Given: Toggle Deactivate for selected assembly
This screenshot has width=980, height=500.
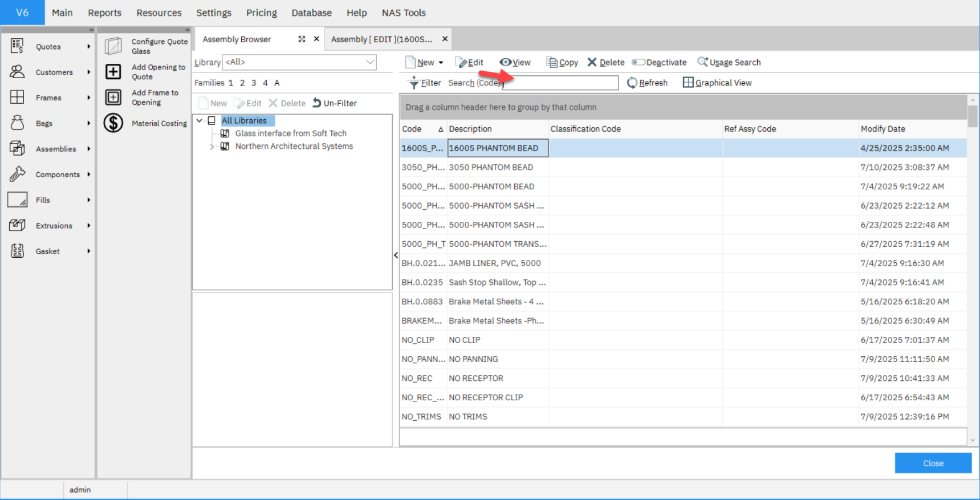Looking at the screenshot, I should coord(659,62).
